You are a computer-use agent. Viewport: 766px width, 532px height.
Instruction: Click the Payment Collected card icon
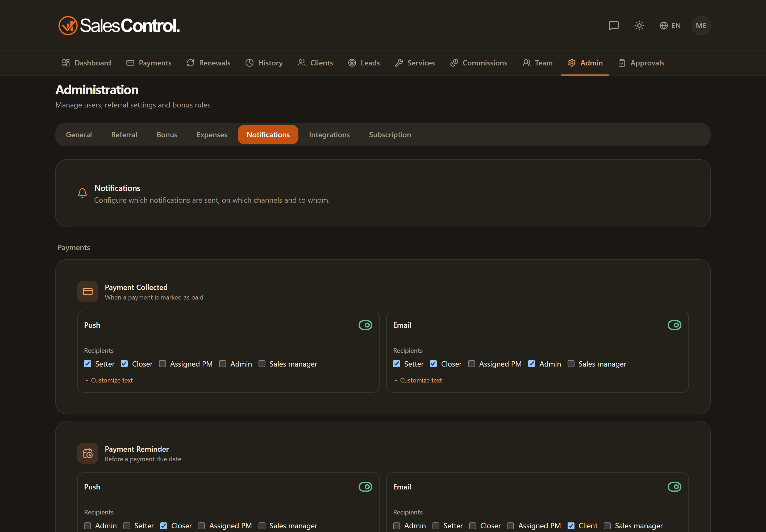(x=88, y=292)
